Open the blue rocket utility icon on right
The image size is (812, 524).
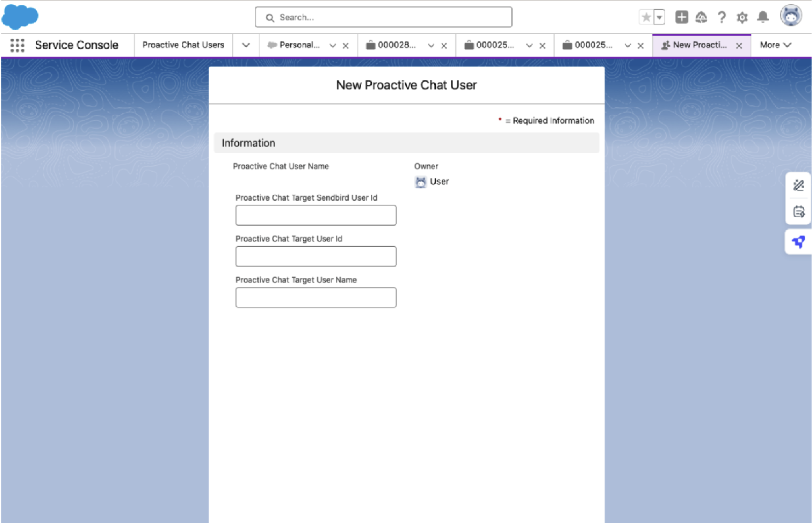(798, 242)
